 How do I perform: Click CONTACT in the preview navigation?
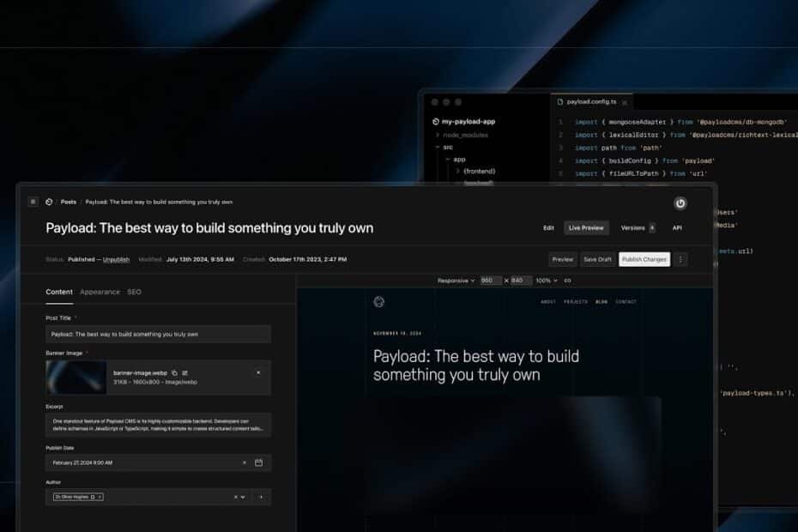pos(626,302)
